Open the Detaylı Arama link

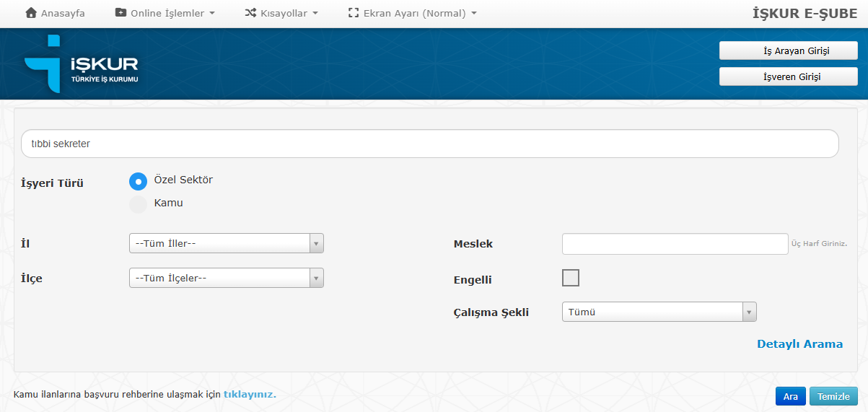pos(799,344)
